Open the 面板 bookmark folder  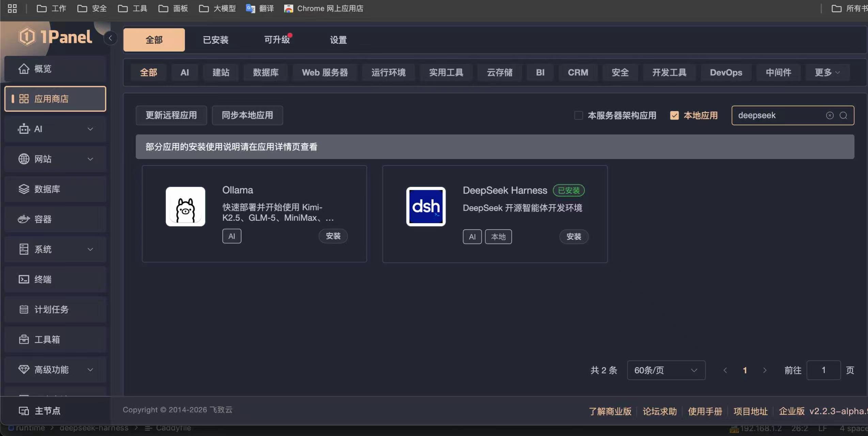[173, 9]
